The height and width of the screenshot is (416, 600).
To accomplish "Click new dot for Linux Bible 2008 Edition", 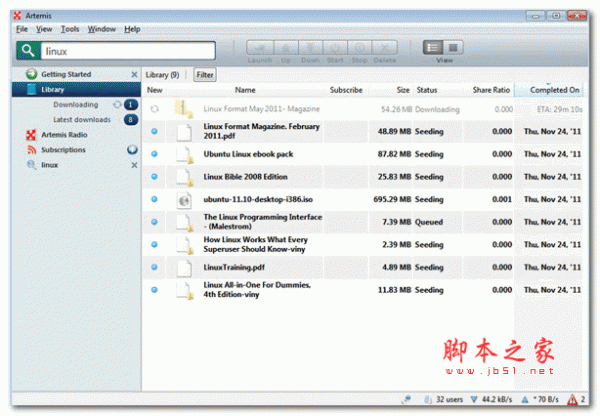I will 154,176.
